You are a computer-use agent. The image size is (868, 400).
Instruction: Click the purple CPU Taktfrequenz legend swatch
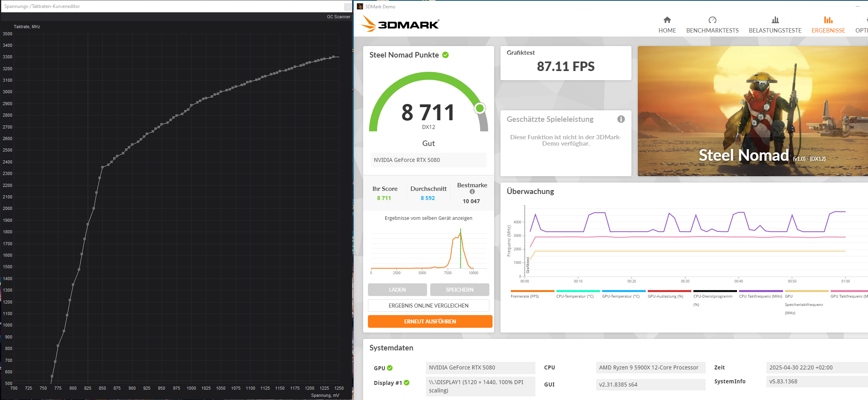coord(761,291)
